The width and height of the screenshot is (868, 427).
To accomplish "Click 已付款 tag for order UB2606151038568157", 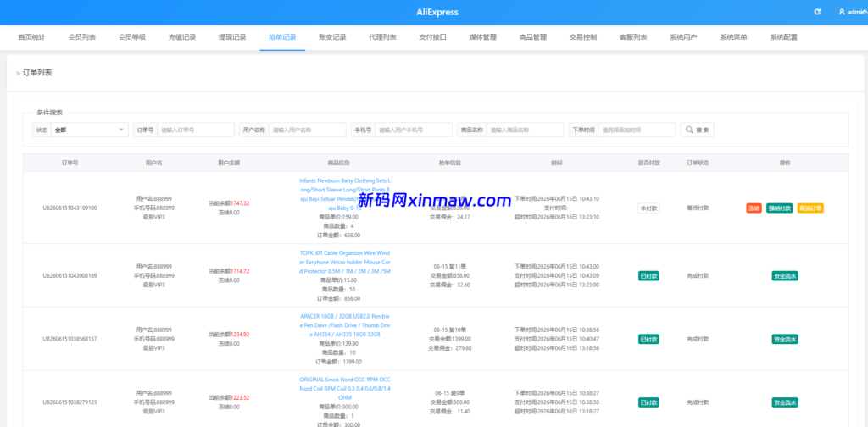I will pyautogui.click(x=648, y=339).
